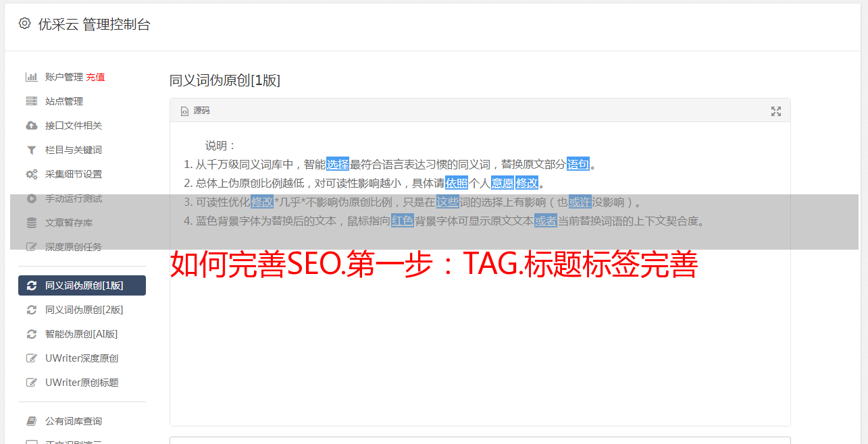Click the cloud upload icon for 接口文件相关
This screenshot has height=444, width=868.
pos(31,126)
